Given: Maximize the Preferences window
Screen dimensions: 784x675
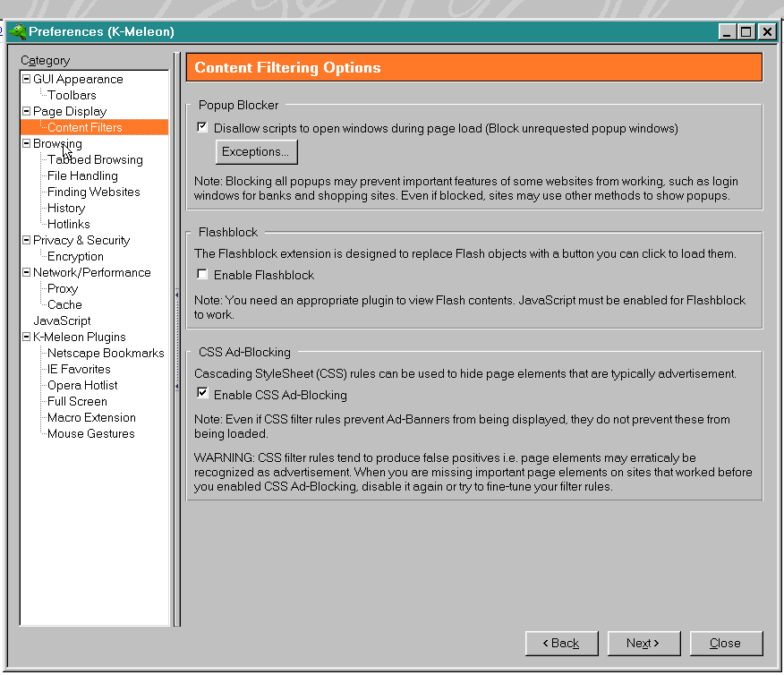Looking at the screenshot, I should tap(746, 31).
